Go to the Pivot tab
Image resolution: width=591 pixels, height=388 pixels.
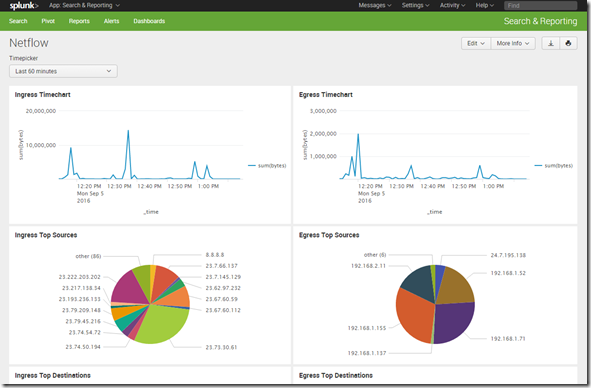click(48, 21)
